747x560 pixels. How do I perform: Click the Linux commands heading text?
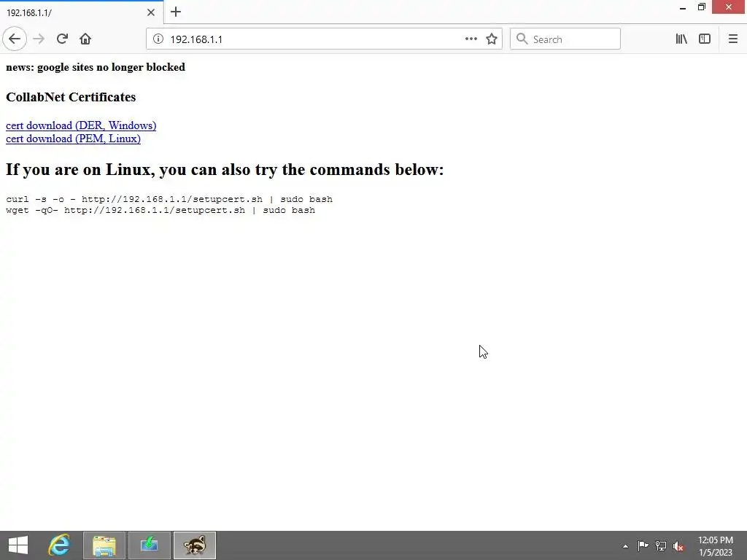[x=225, y=169]
